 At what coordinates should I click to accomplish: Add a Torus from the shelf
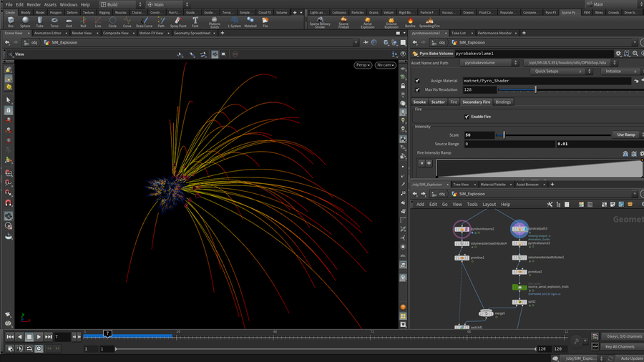(54, 21)
